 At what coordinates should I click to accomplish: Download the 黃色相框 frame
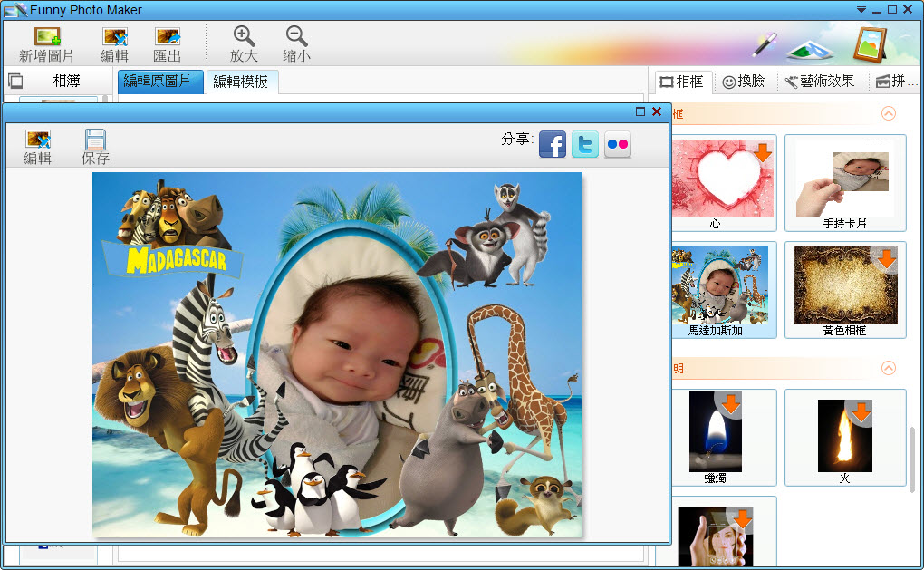coord(887,258)
